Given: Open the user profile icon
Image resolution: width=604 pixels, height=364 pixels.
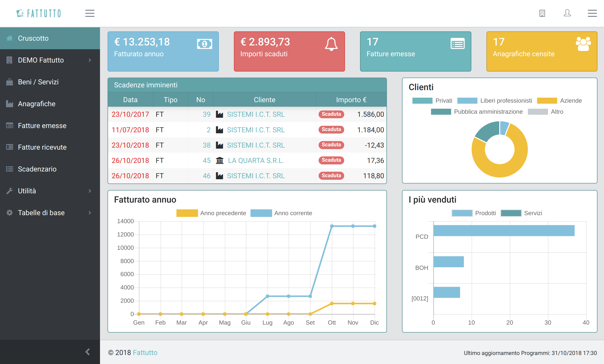Looking at the screenshot, I should click(567, 13).
